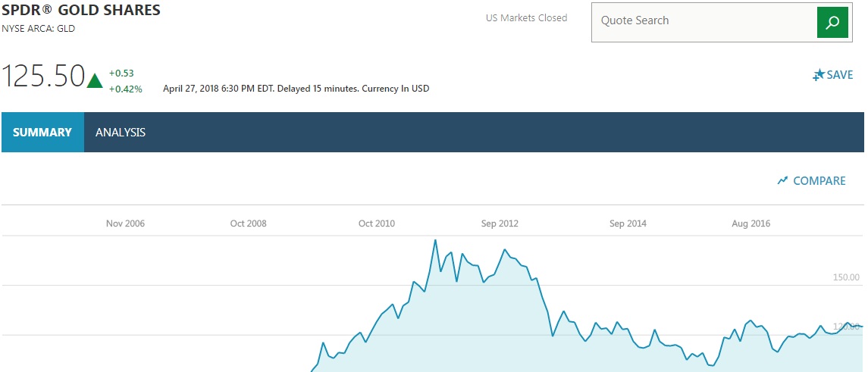Click the 120.00 price axis label
This screenshot has height=372, width=868.
click(x=846, y=327)
